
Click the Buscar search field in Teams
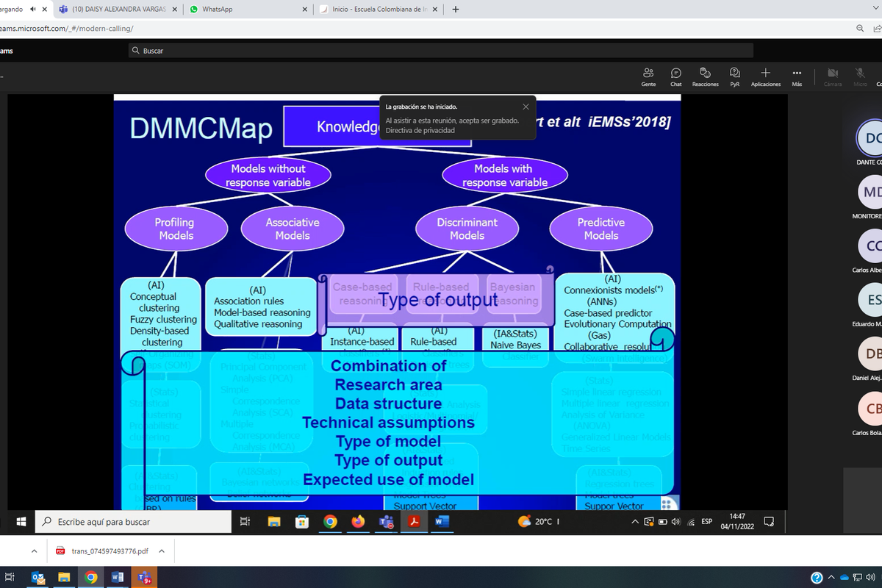pyautogui.click(x=441, y=51)
